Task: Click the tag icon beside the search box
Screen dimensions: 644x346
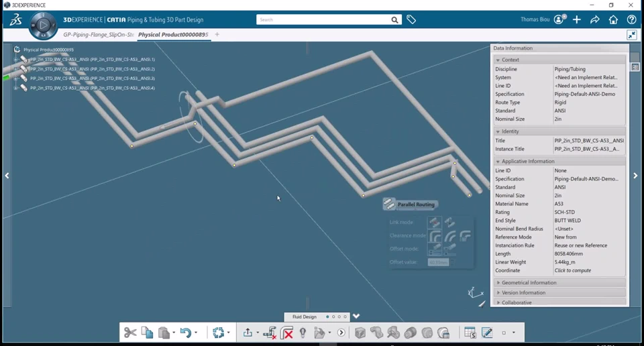Action: 411,19
